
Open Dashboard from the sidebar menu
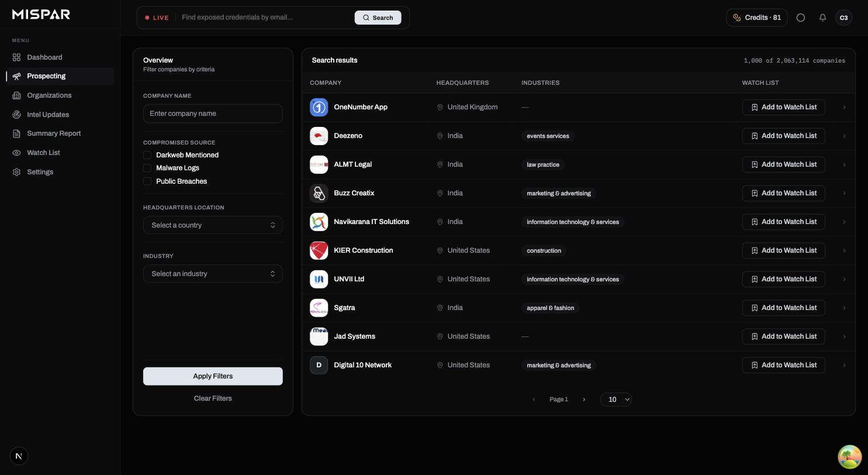pos(60,57)
